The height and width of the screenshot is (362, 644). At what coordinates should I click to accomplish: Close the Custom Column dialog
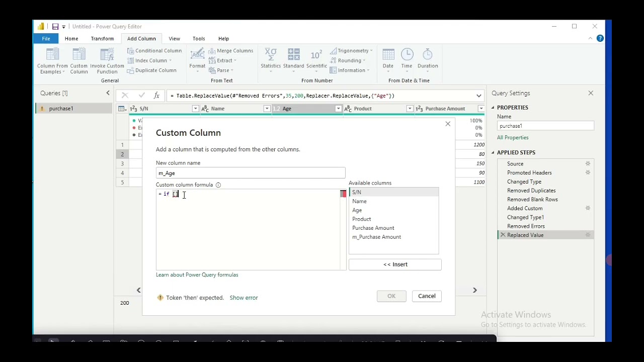[448, 124]
